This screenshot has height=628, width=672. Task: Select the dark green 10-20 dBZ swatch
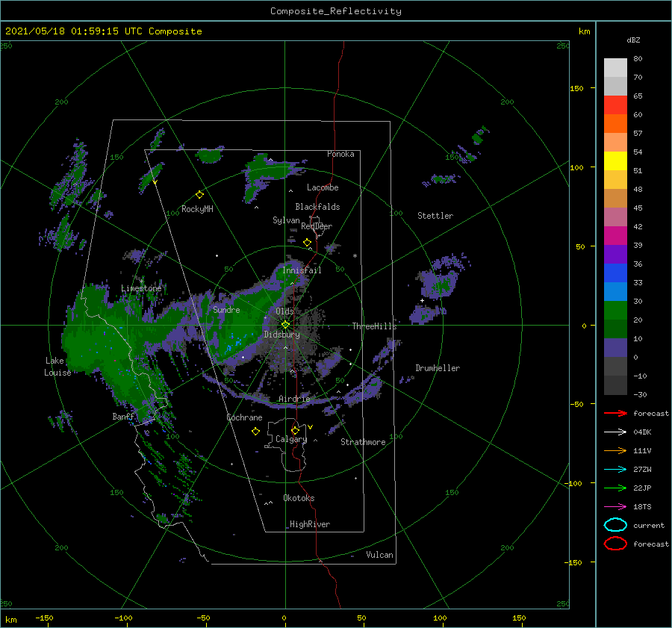(615, 329)
